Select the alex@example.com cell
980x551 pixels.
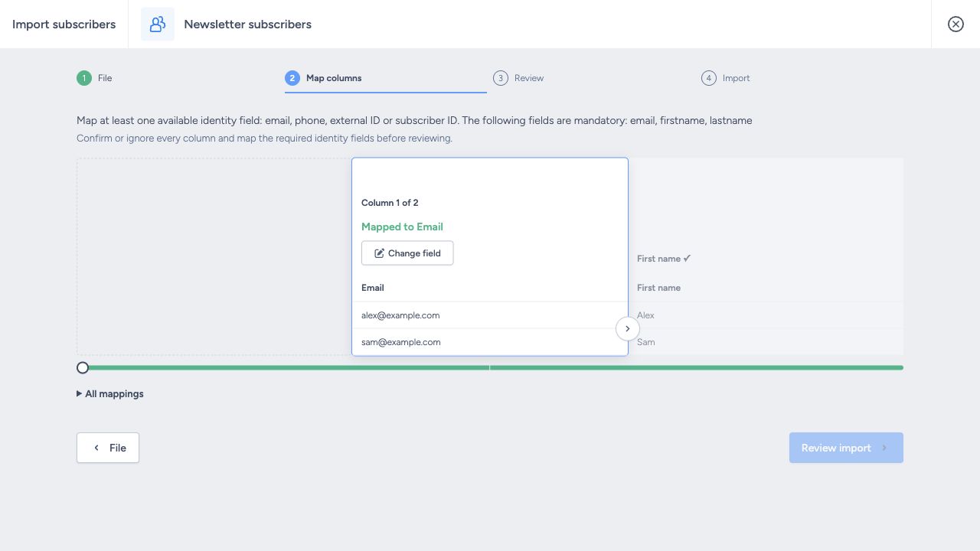coord(490,315)
